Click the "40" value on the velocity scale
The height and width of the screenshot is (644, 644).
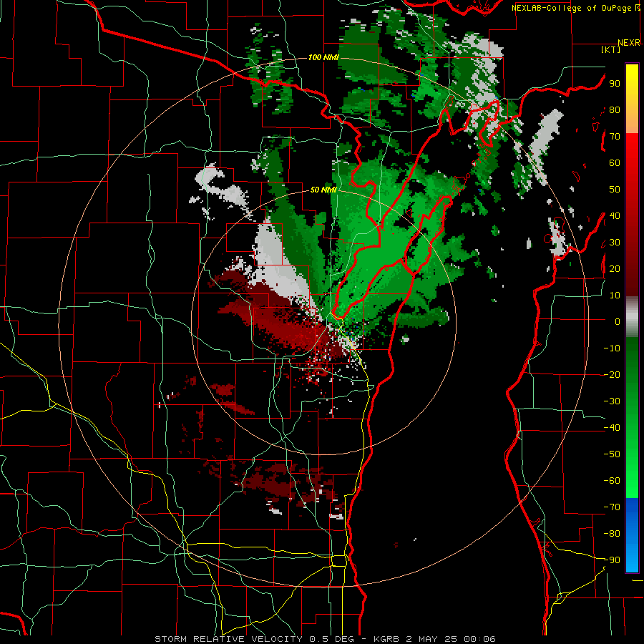pos(615,215)
